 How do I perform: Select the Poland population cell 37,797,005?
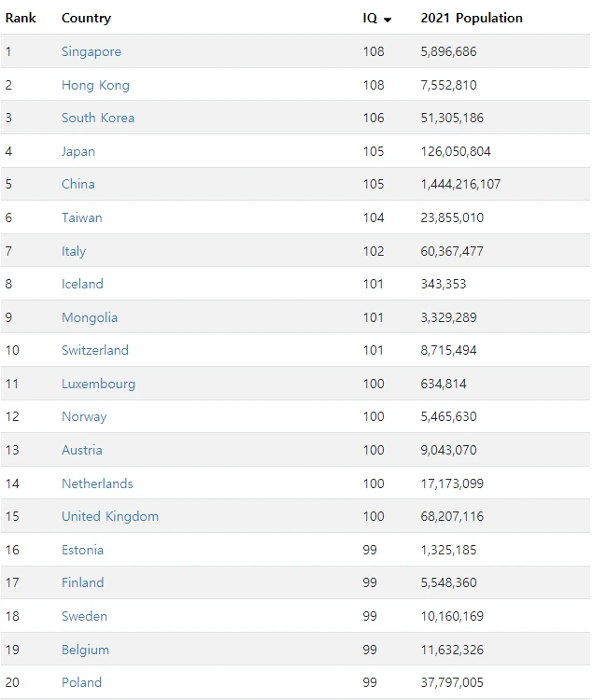(452, 682)
